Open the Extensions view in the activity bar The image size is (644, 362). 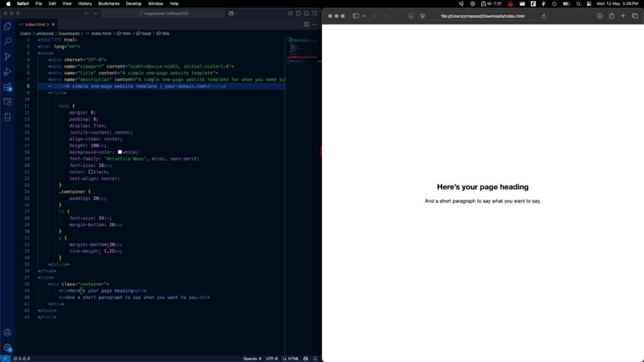[x=8, y=87]
